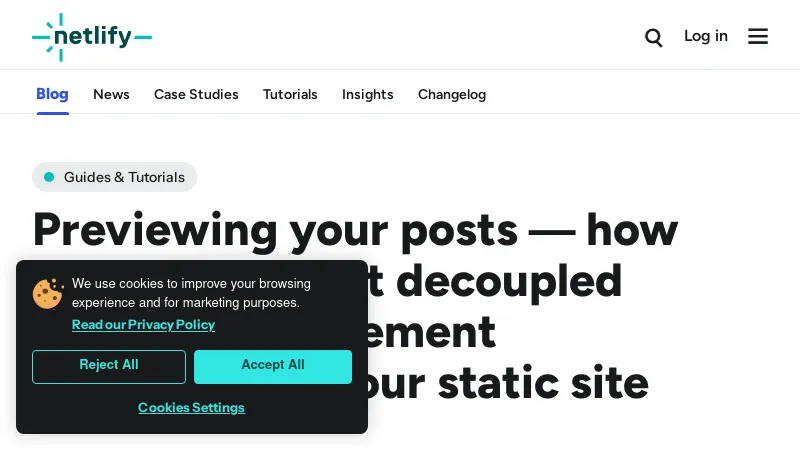Navigate to the Insights tab
Viewport: 800px width, 450px height.
pos(368,94)
